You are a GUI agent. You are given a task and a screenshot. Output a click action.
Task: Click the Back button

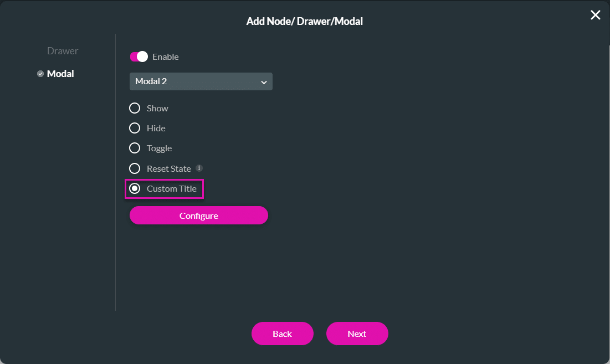point(282,334)
